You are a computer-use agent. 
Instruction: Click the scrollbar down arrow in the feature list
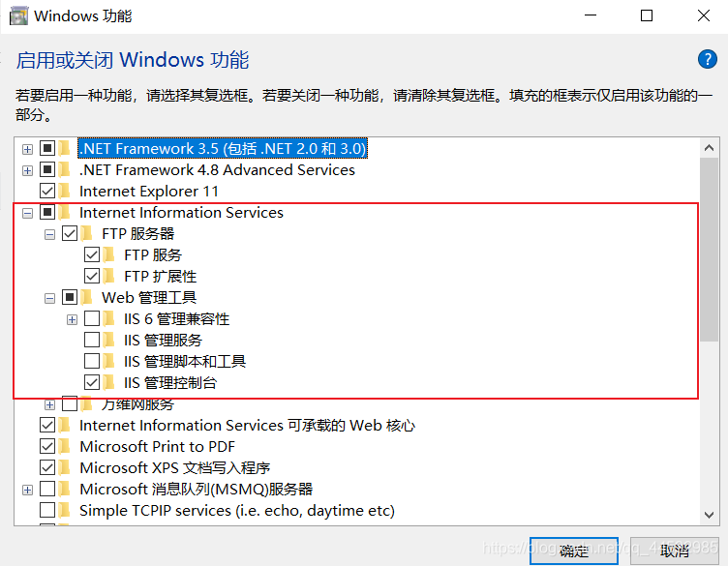point(708,515)
